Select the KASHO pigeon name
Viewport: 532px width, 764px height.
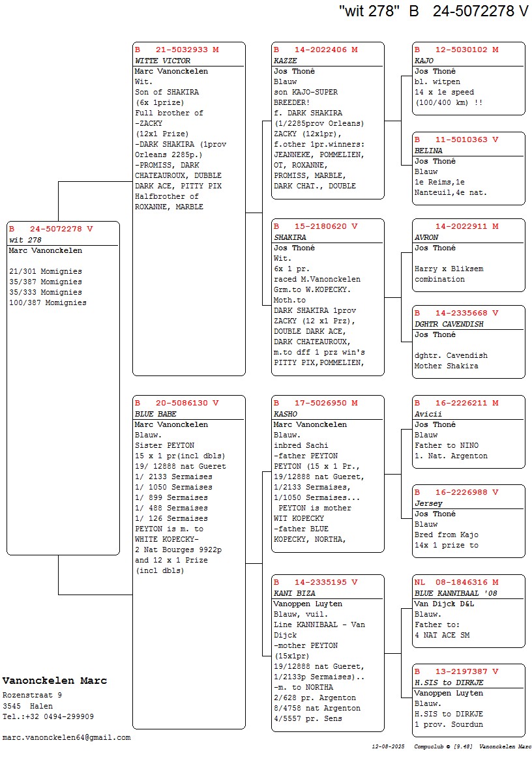[x=285, y=414]
